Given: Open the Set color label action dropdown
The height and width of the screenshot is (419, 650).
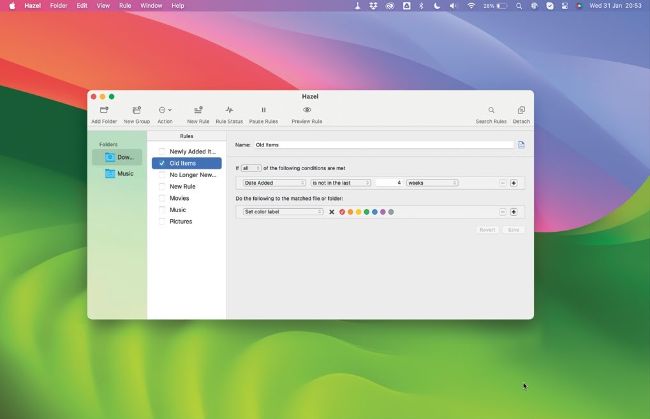Looking at the screenshot, I should tap(284, 212).
